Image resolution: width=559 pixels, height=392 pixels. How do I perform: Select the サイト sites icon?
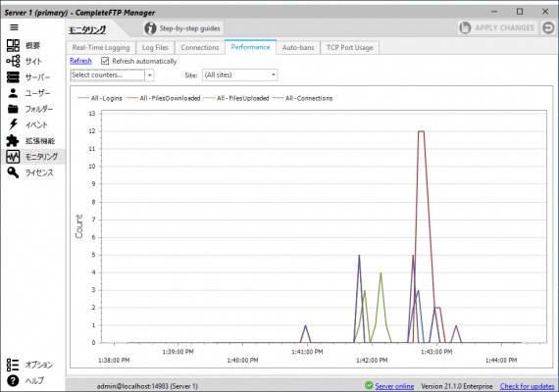13,61
